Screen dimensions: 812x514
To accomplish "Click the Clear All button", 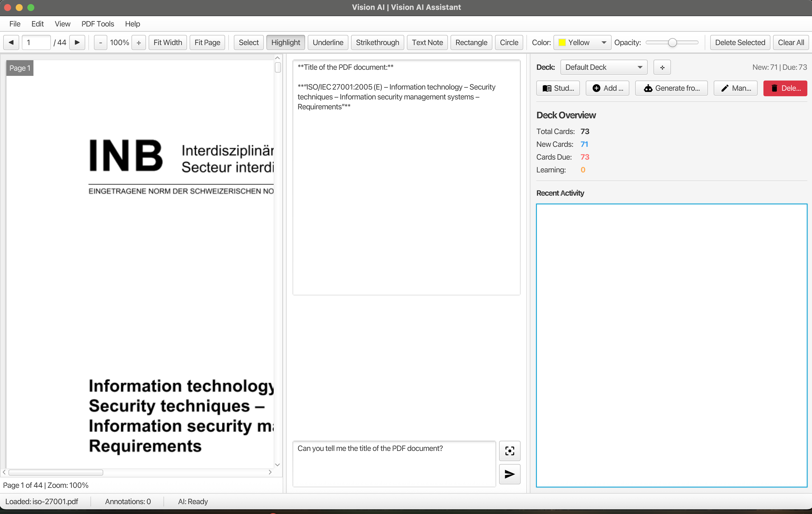I will 790,42.
